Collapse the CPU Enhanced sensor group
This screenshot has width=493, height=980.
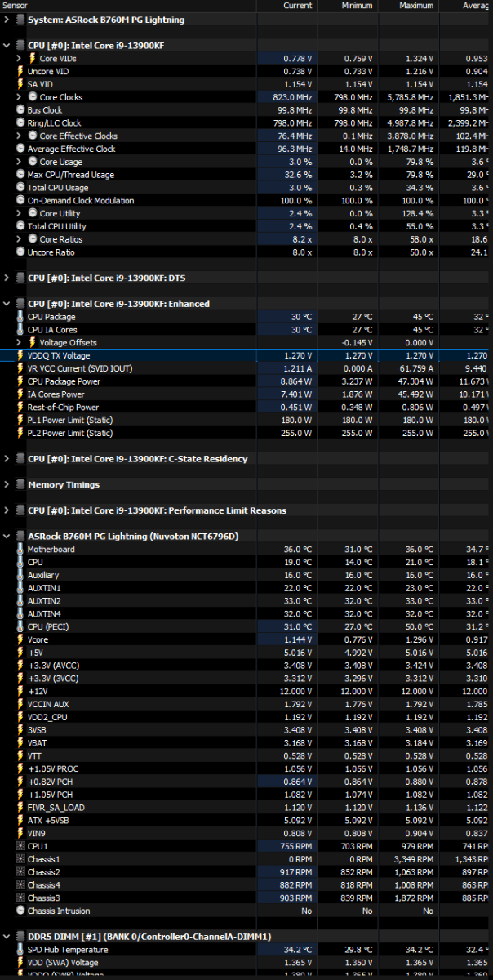click(7, 304)
